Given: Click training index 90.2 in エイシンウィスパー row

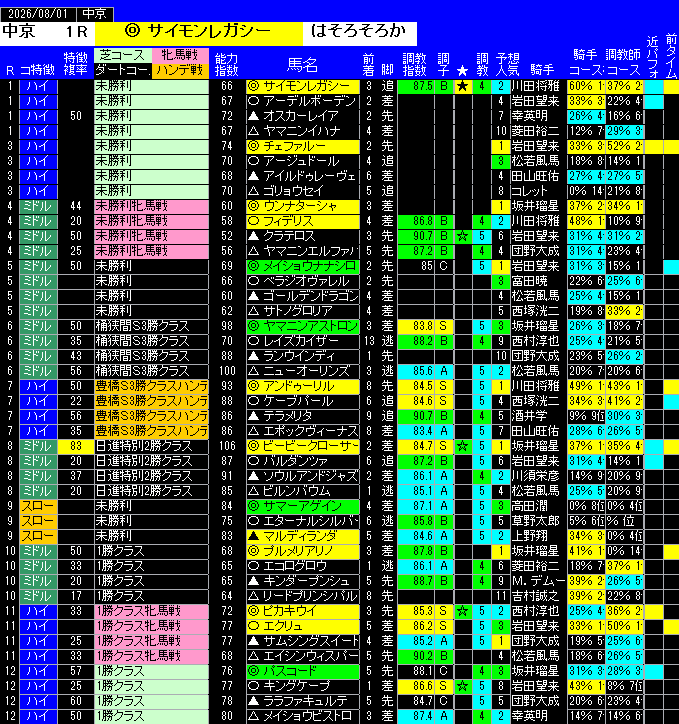Looking at the screenshot, I should coord(416,657).
